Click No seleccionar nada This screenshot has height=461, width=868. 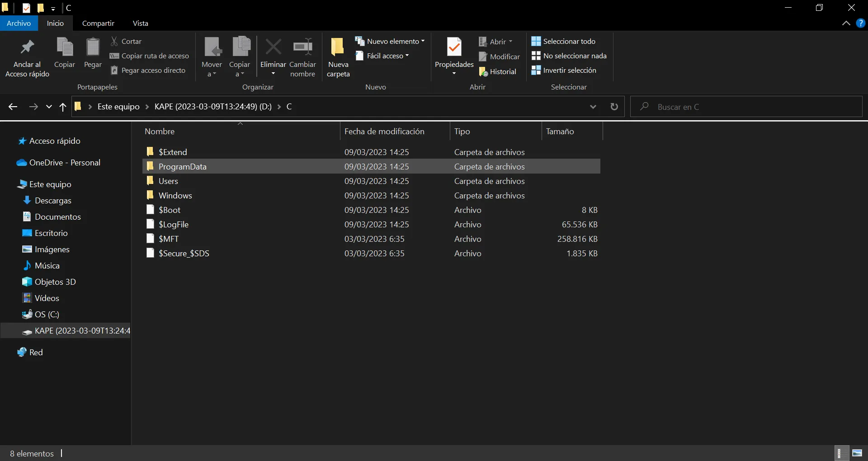pos(569,56)
